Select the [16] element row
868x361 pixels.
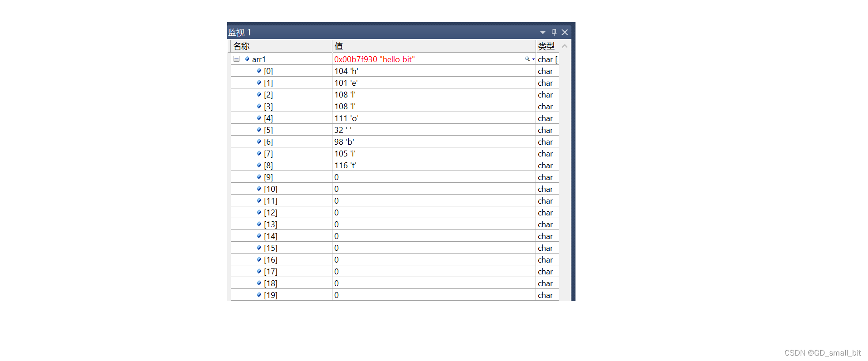coord(395,259)
